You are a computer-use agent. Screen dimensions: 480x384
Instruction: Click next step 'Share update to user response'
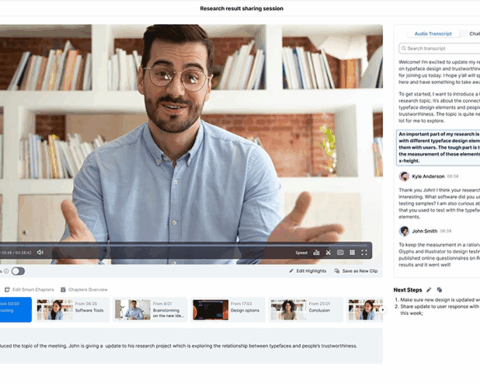pos(437,310)
